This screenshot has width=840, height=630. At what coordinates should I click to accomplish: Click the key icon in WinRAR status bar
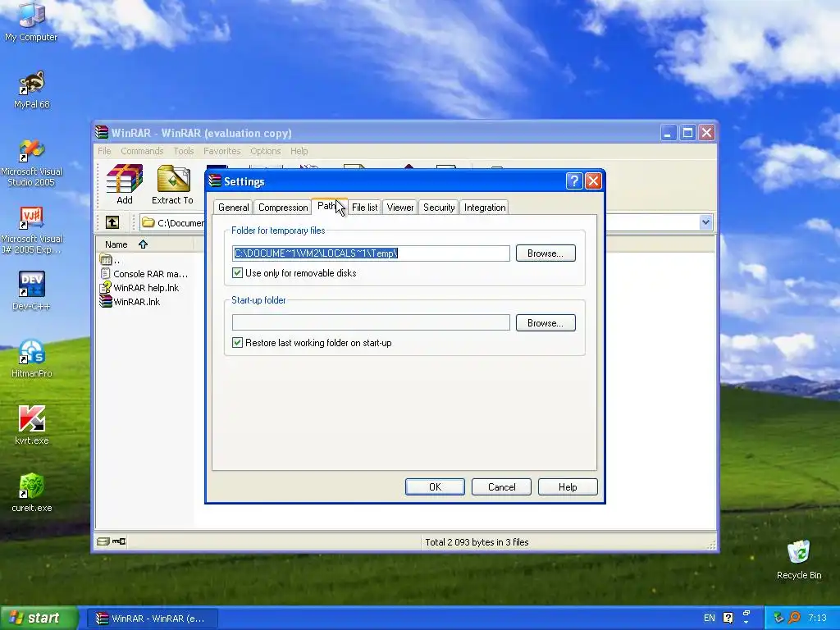[x=119, y=541]
